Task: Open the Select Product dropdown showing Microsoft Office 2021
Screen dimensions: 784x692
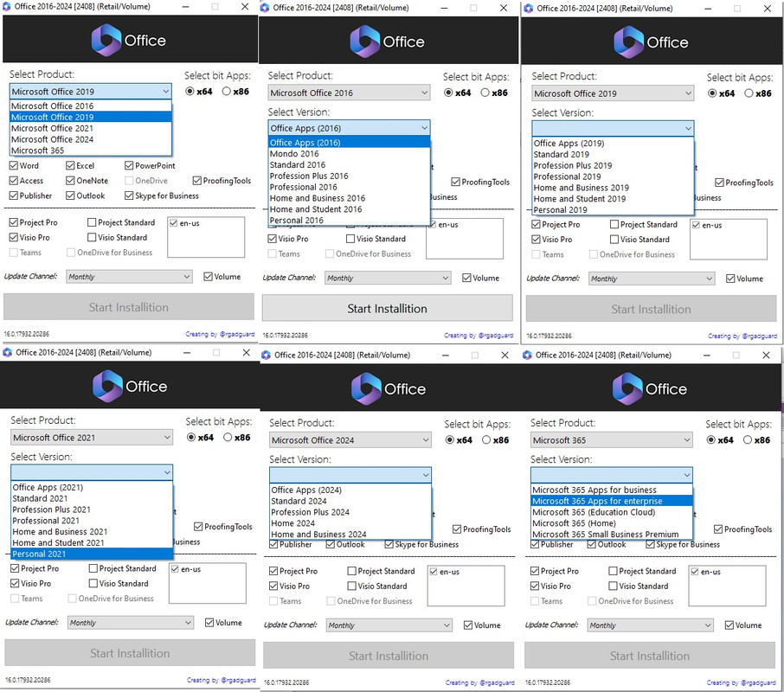Action: [92, 438]
